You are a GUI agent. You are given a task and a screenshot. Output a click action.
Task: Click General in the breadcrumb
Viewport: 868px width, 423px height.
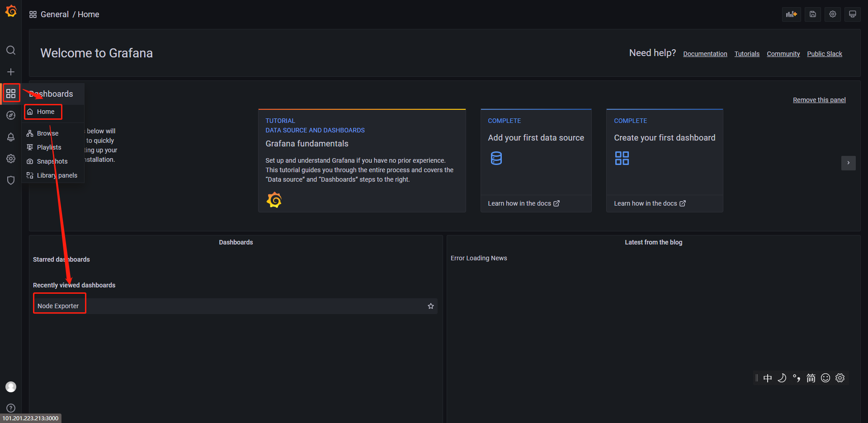(x=55, y=14)
